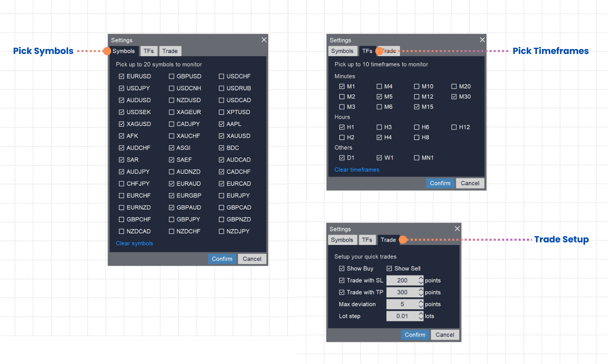Toggle the H4 timeframe checkbox
The width and height of the screenshot is (608, 364).
click(x=379, y=137)
